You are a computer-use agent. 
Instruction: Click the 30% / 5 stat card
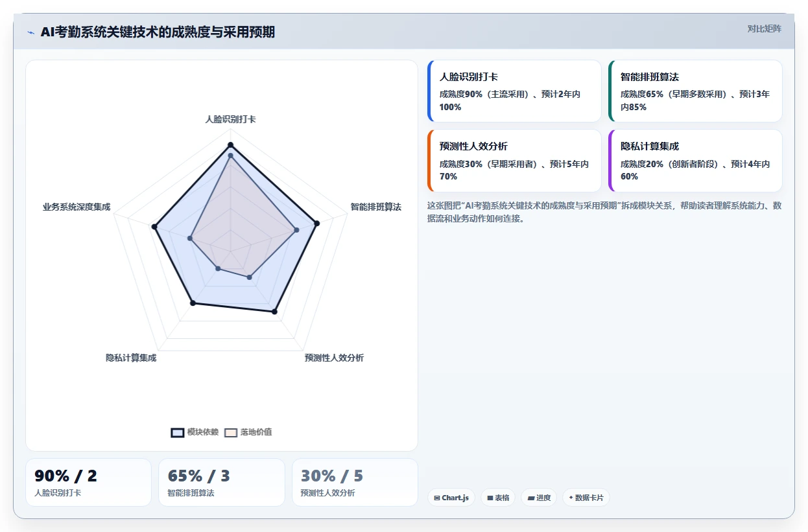355,482
